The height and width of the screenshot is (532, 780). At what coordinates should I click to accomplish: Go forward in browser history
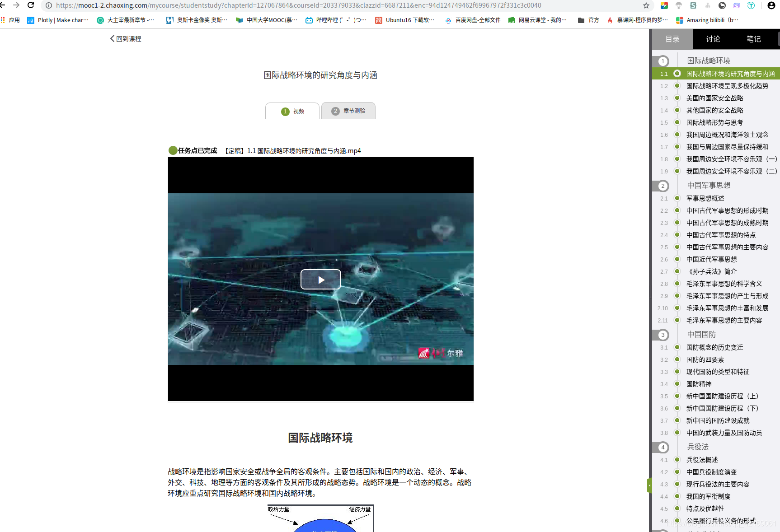[17, 5]
